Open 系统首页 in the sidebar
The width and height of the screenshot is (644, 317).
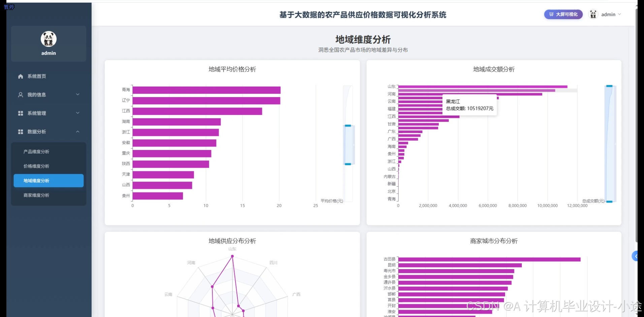[x=49, y=76]
